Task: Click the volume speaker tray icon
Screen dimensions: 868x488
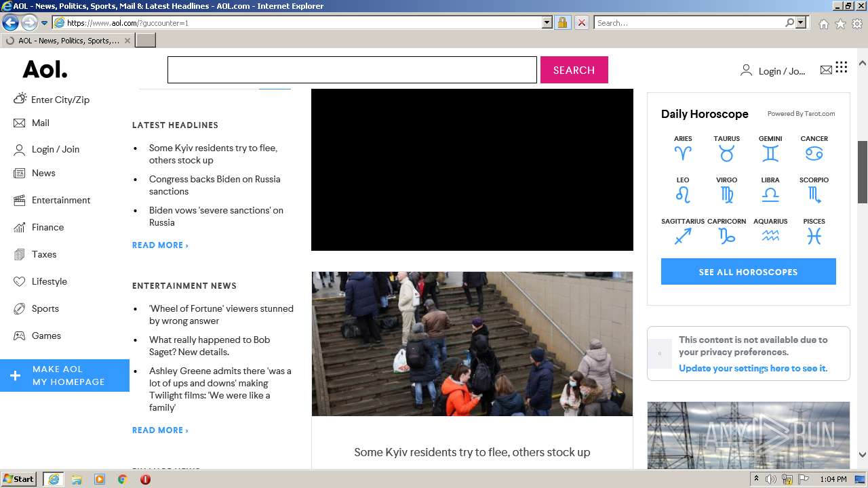Action: click(x=770, y=479)
